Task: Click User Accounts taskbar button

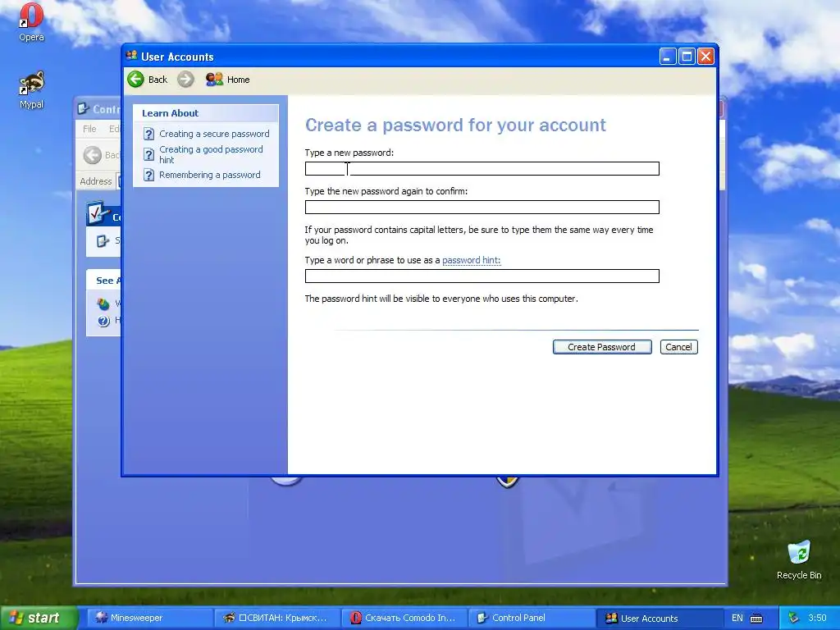Action: pyautogui.click(x=659, y=618)
